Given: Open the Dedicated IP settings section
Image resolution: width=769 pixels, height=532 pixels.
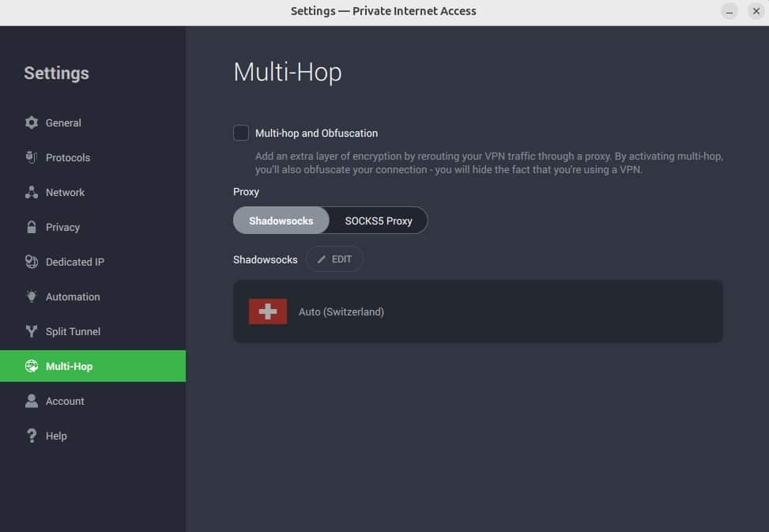Looking at the screenshot, I should click(x=92, y=262).
